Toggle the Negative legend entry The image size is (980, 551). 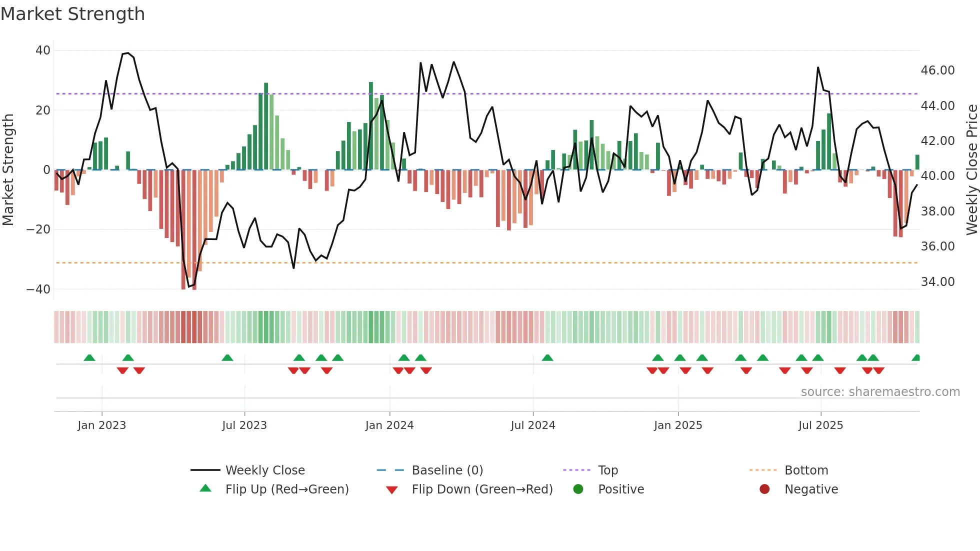(798, 489)
